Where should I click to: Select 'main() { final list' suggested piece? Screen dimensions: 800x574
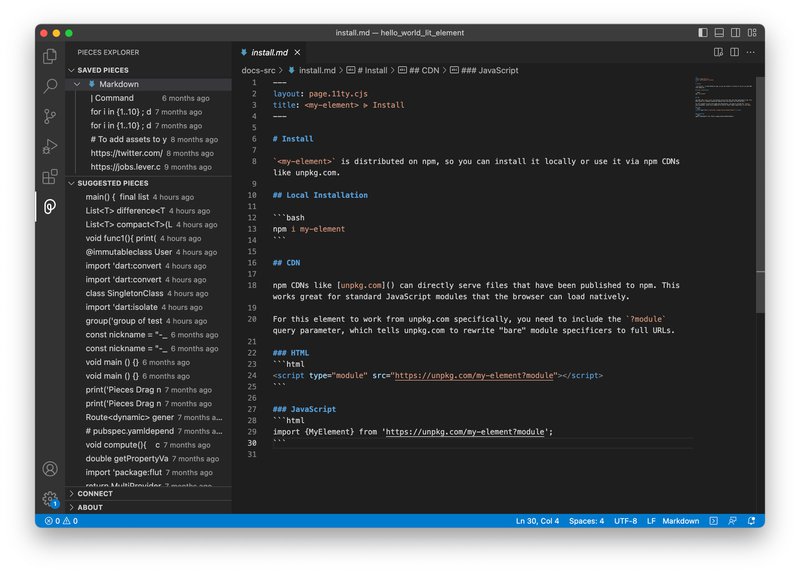(x=149, y=197)
